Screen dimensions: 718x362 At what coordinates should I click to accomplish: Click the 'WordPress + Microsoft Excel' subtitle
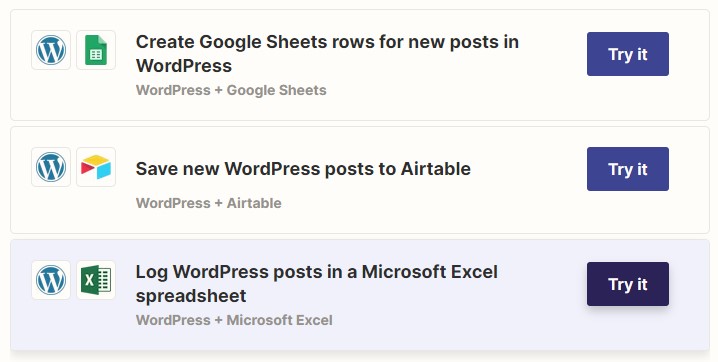[234, 320]
